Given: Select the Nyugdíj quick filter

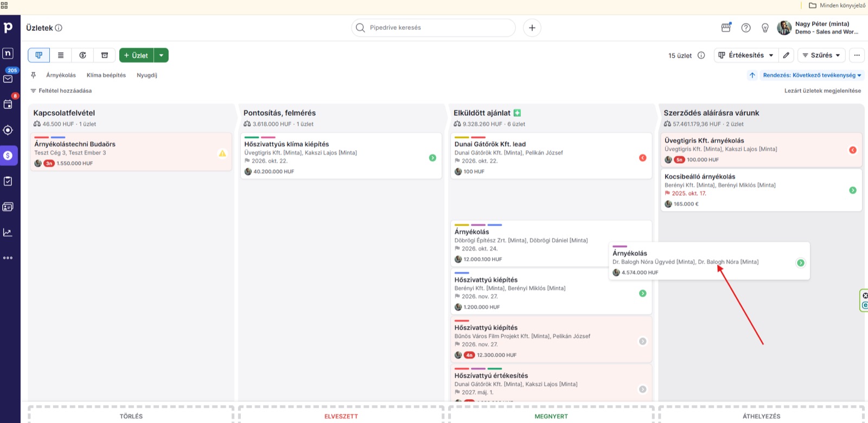Looking at the screenshot, I should click(x=147, y=75).
